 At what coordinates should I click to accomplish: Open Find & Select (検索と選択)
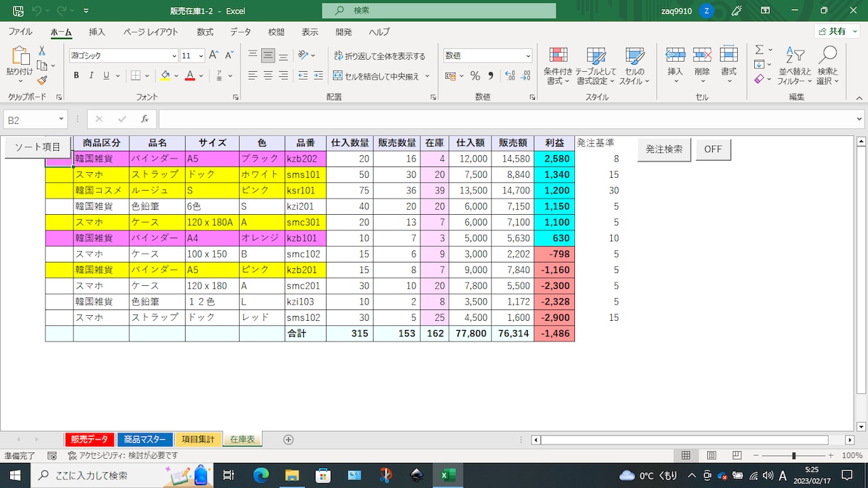click(827, 66)
